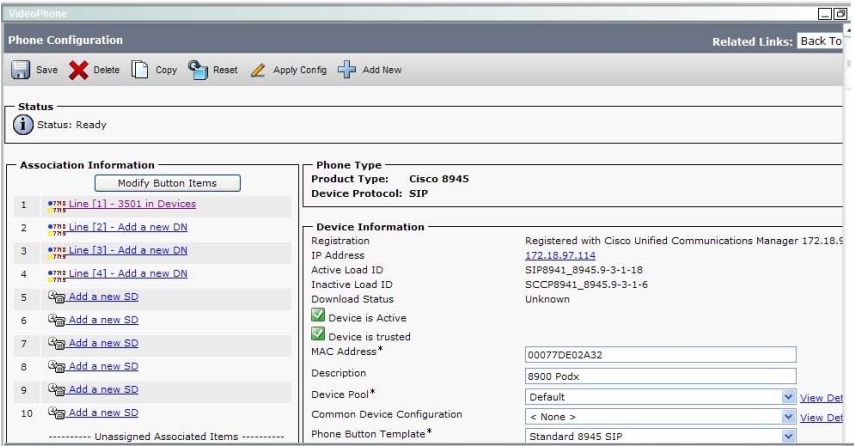854x446 pixels.
Task: Open Line [2] - Add a new DN
Action: click(128, 227)
